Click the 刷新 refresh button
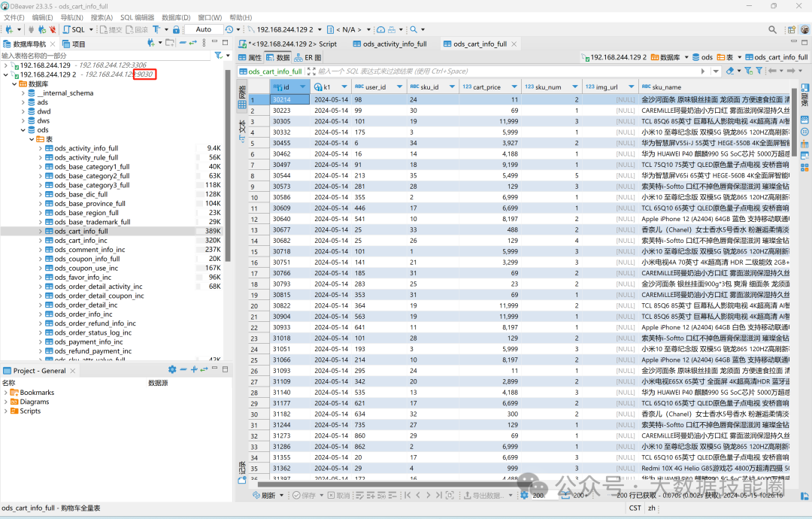The image size is (812, 519). point(264,495)
